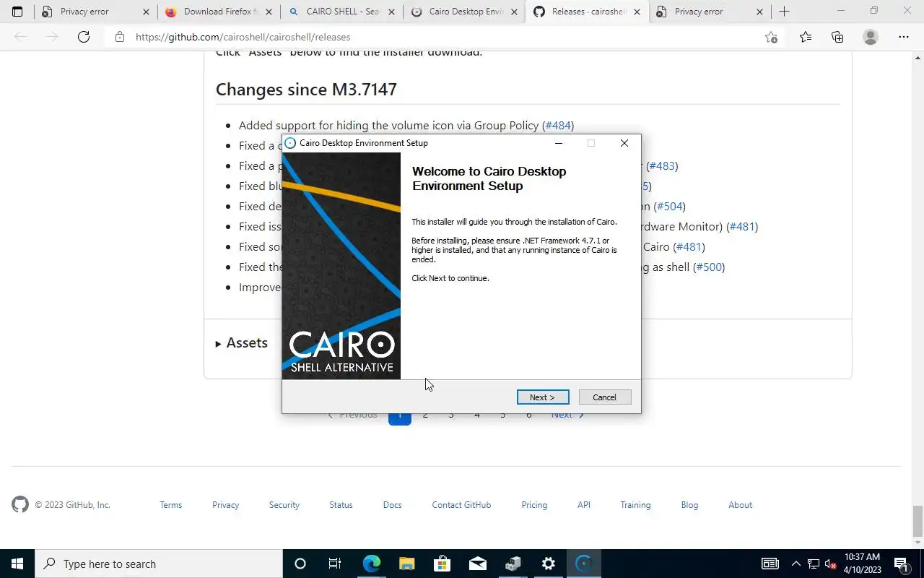
Task: Go to releases page 2
Action: pos(425,415)
